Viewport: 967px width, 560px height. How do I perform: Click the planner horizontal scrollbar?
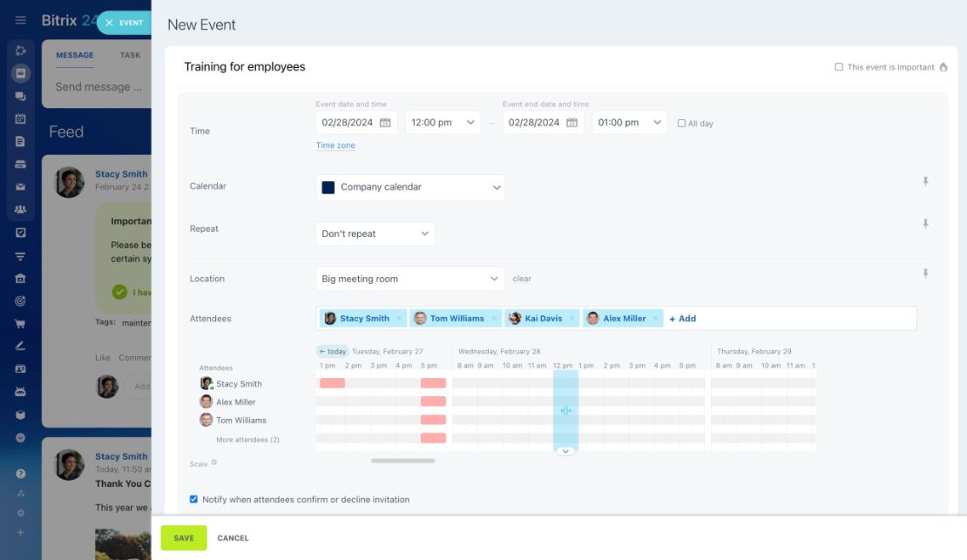point(402,461)
